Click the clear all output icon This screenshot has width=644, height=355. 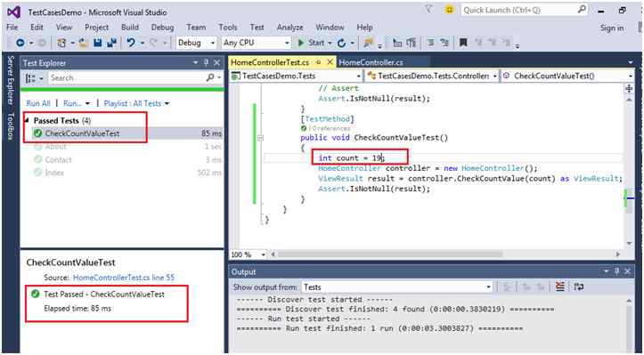click(x=559, y=286)
